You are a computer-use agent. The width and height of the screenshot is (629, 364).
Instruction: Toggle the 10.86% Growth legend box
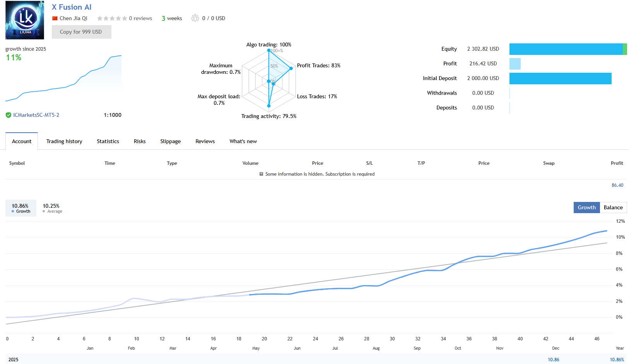click(x=20, y=208)
